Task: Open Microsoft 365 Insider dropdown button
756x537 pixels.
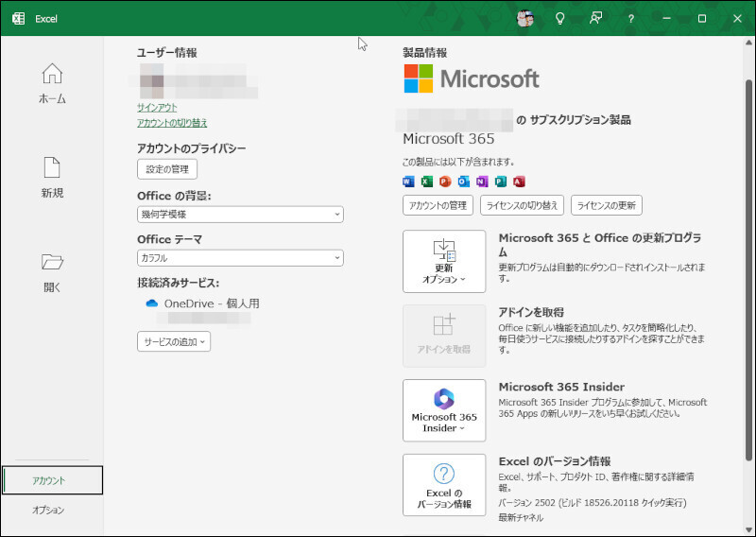Action: tap(444, 410)
